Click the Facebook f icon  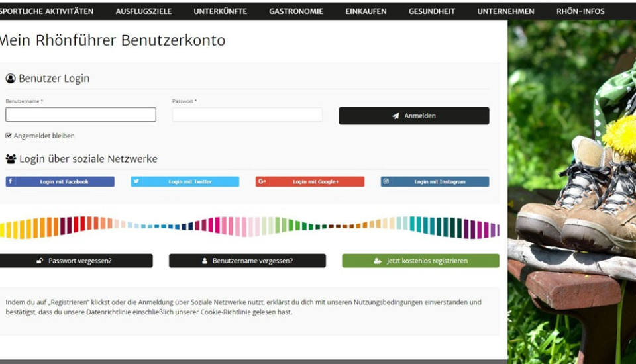pyautogui.click(x=11, y=181)
